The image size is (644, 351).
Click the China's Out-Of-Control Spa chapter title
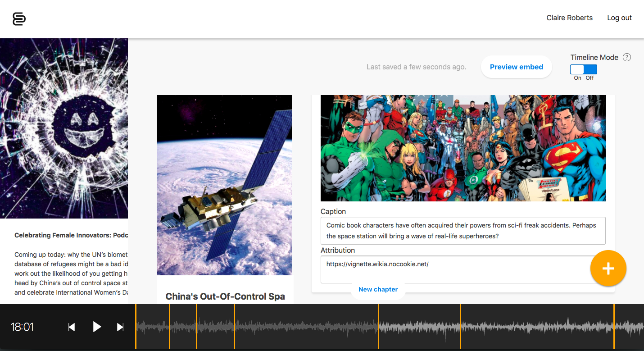click(225, 296)
